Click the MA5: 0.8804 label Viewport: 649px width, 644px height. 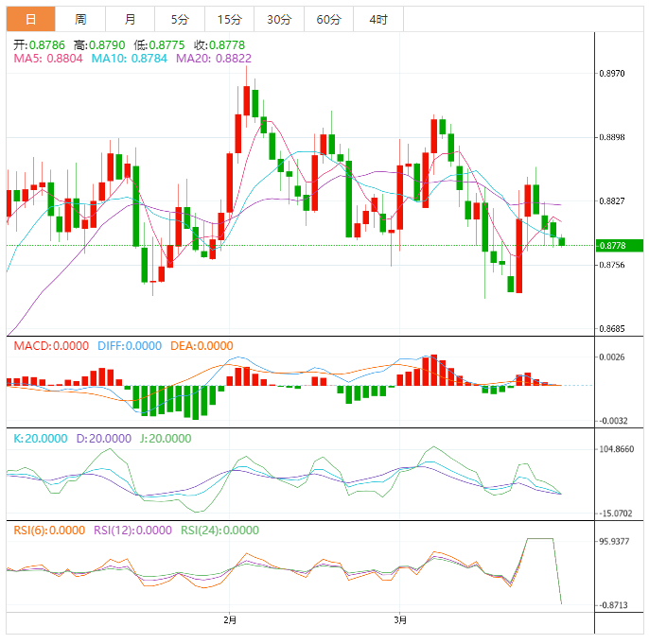48,59
